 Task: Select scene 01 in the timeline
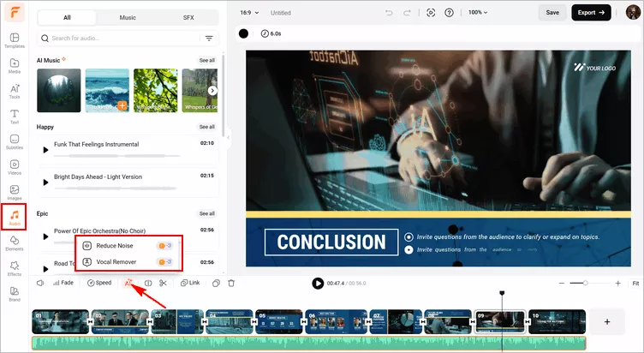click(60, 322)
